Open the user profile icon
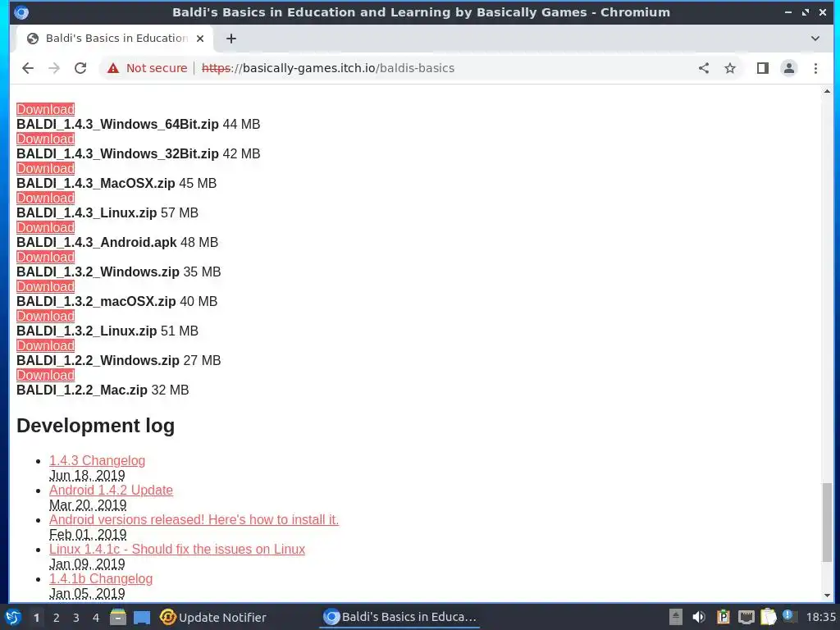The height and width of the screenshot is (630, 840). point(789,68)
